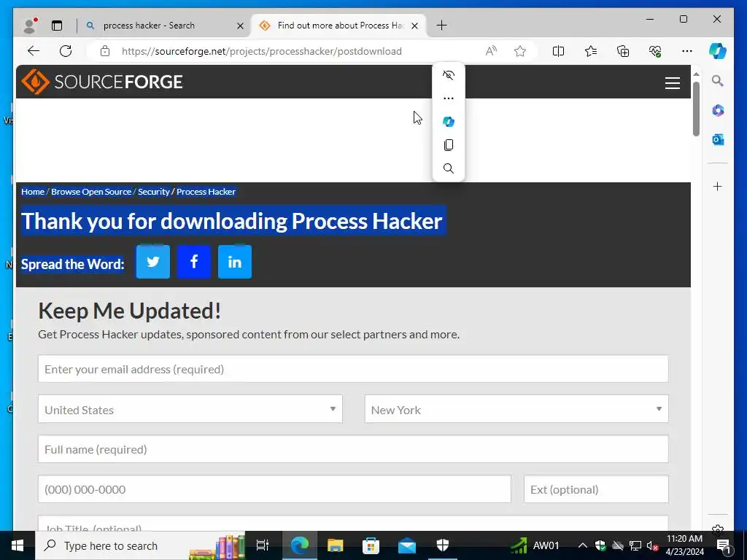Viewport: 747px width, 560px height.
Task: Open Security breadcrumb link
Action: click(154, 192)
